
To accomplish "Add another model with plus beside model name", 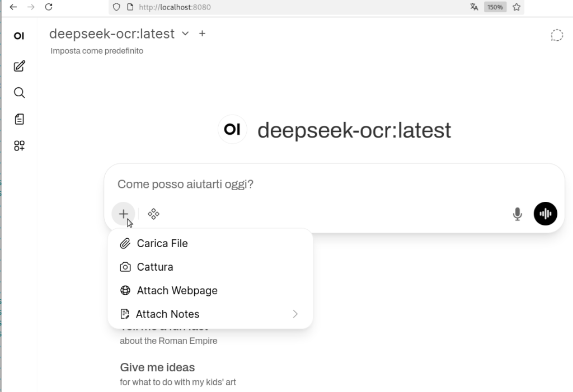I will coord(202,34).
